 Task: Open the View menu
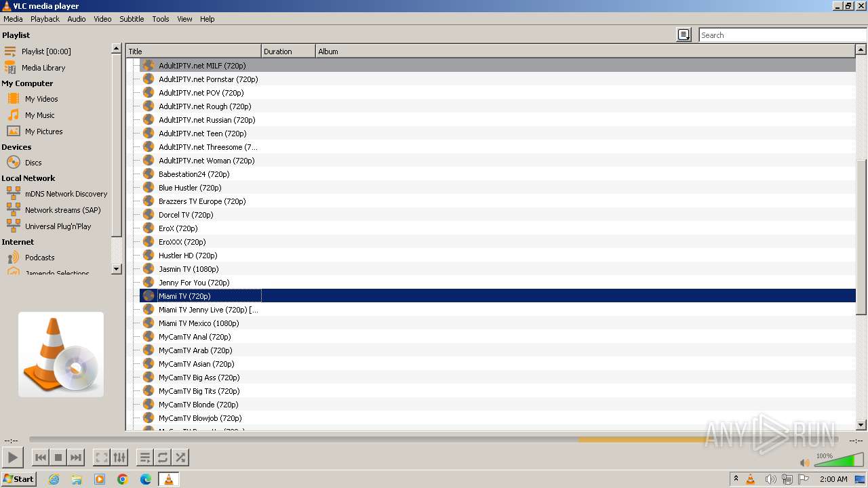point(184,19)
